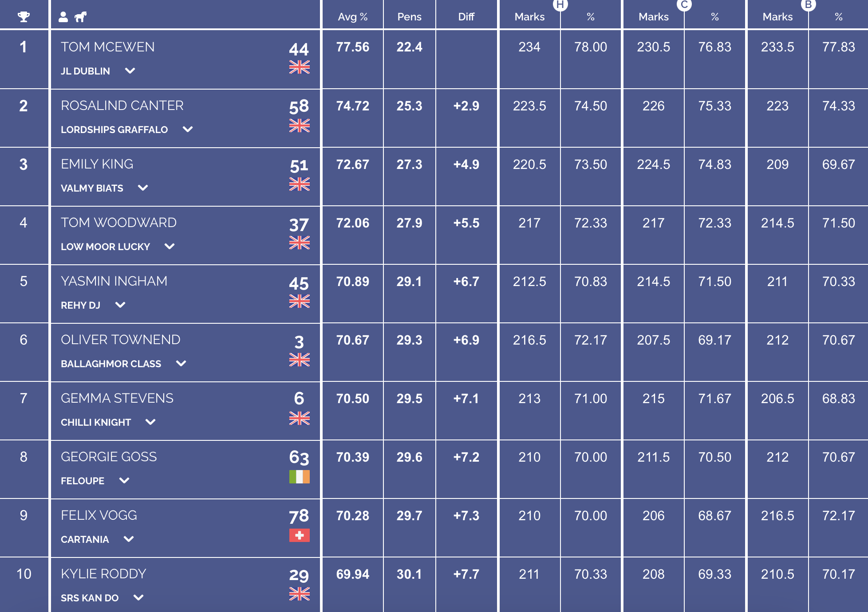This screenshot has height=612, width=868.
Task: Click Felix Vogg's Swiss flag icon
Action: tap(300, 535)
